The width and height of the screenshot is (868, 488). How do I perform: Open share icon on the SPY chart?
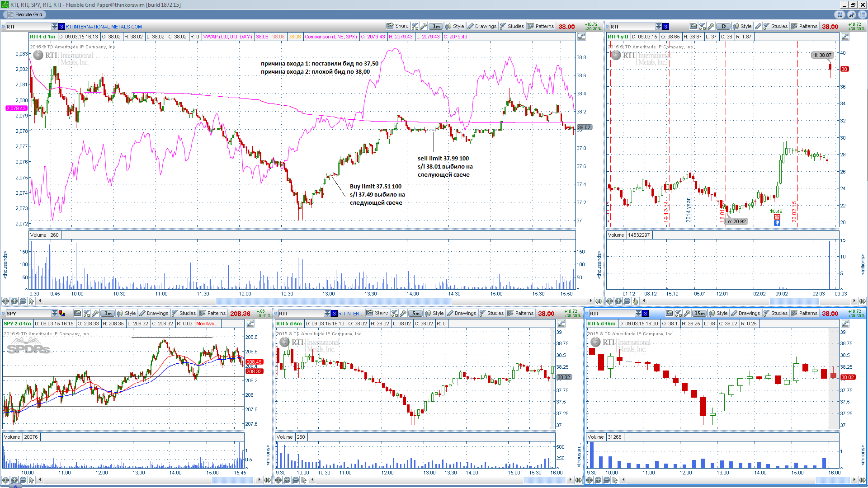pos(78,313)
